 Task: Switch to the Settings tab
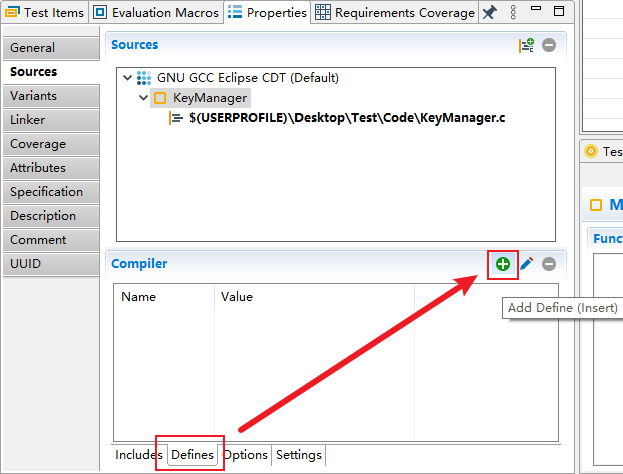point(299,455)
